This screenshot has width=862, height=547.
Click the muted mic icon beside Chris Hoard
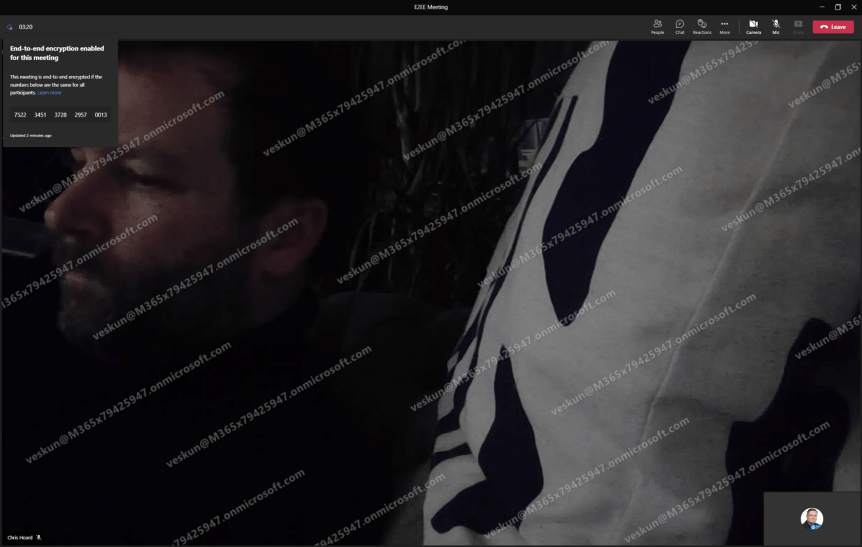(x=39, y=538)
